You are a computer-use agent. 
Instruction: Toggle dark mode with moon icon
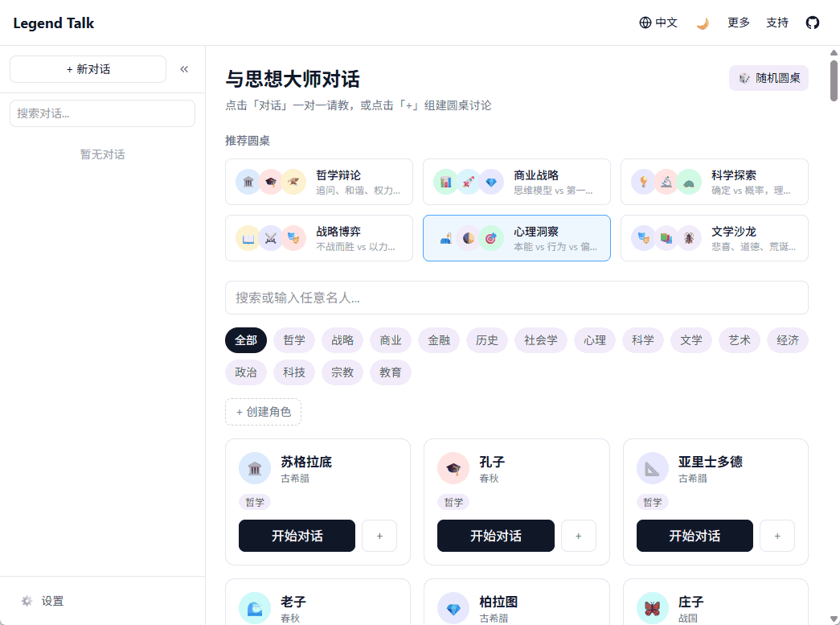click(703, 23)
